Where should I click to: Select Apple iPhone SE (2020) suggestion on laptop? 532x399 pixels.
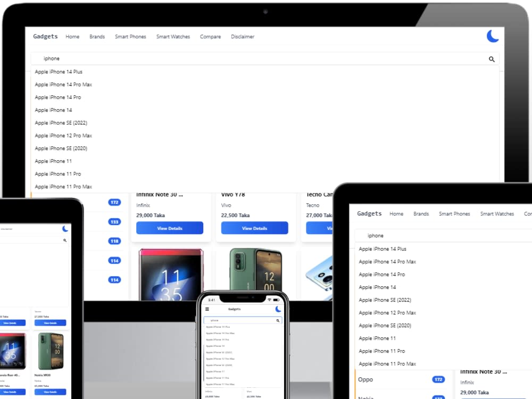(x=61, y=148)
